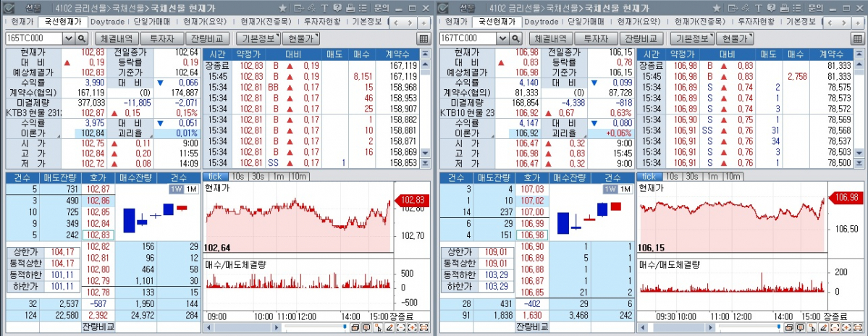Fit the 165TC000 chart with the full-view icon
This screenshot has width=868, height=336.
424,328
